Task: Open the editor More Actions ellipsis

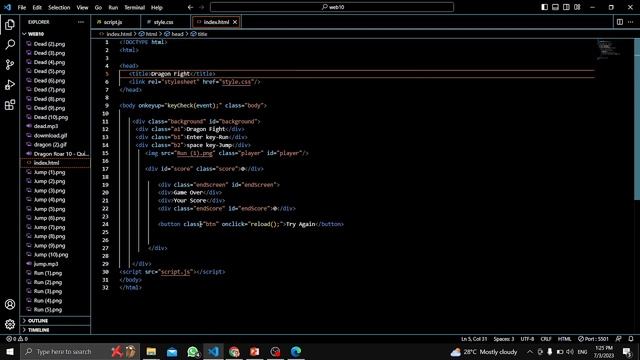Action: click(x=631, y=22)
